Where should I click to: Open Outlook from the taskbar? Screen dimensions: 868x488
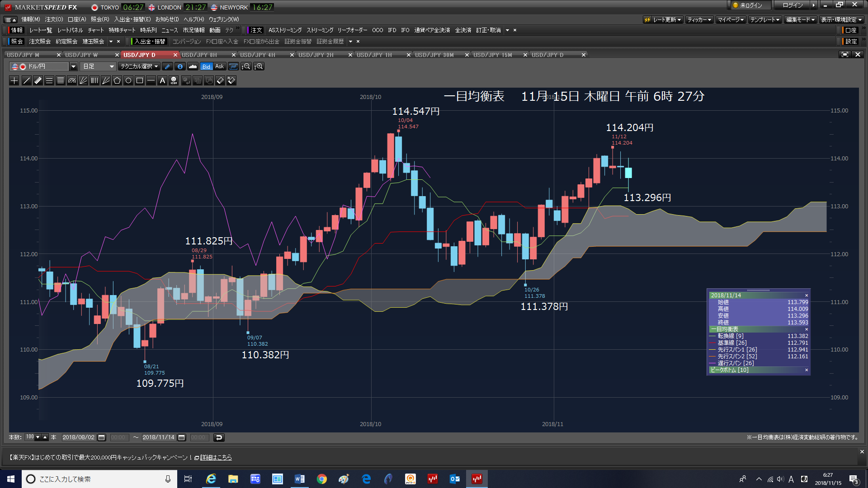click(x=454, y=479)
